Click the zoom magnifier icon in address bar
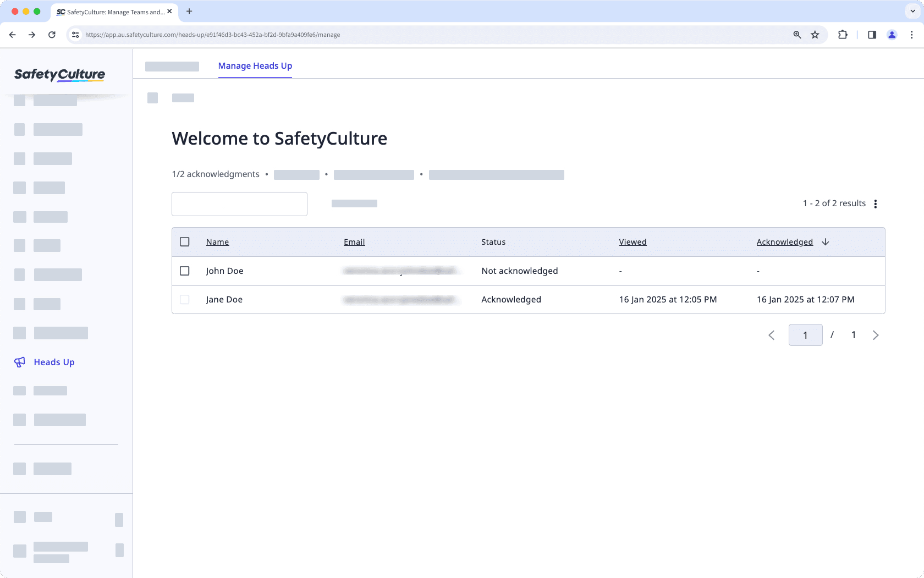Screen dimensions: 924x578 [x=797, y=35]
